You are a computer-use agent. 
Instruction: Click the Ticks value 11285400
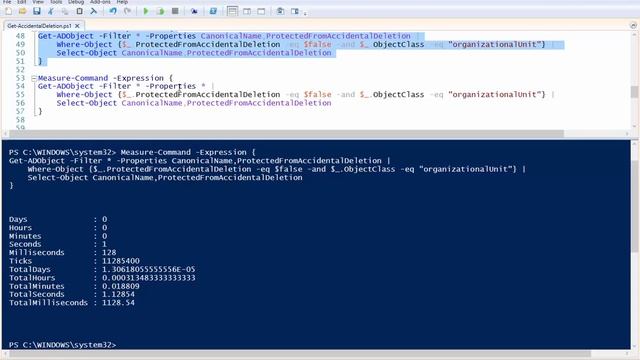(x=121, y=261)
